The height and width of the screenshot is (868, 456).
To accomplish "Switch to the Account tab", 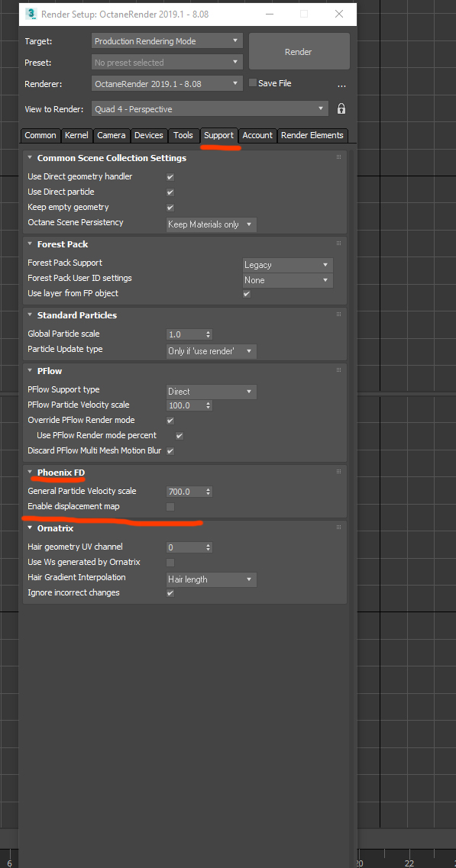I will pos(257,136).
